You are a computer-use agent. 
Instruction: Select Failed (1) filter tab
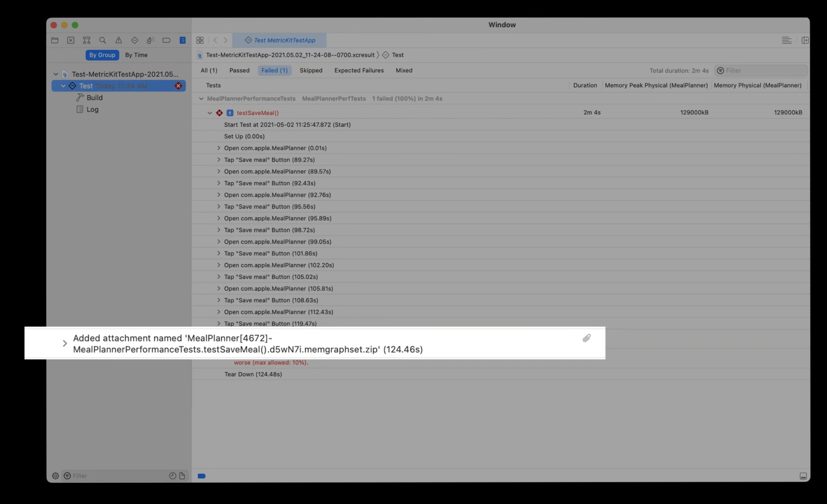[274, 70]
